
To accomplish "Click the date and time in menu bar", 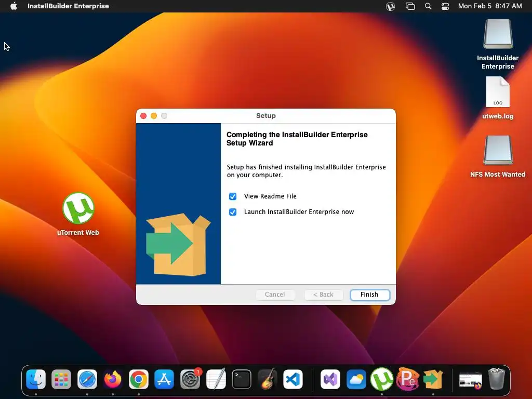I will tap(490, 6).
